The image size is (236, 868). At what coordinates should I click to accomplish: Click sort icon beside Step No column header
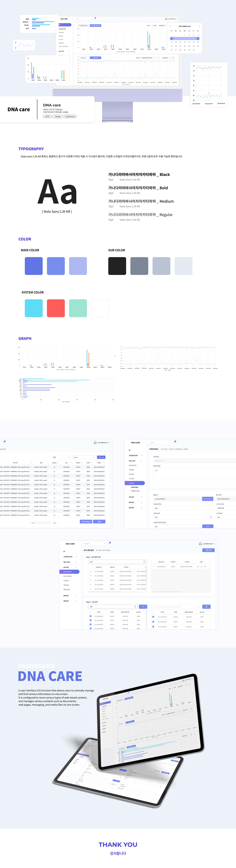58,463
